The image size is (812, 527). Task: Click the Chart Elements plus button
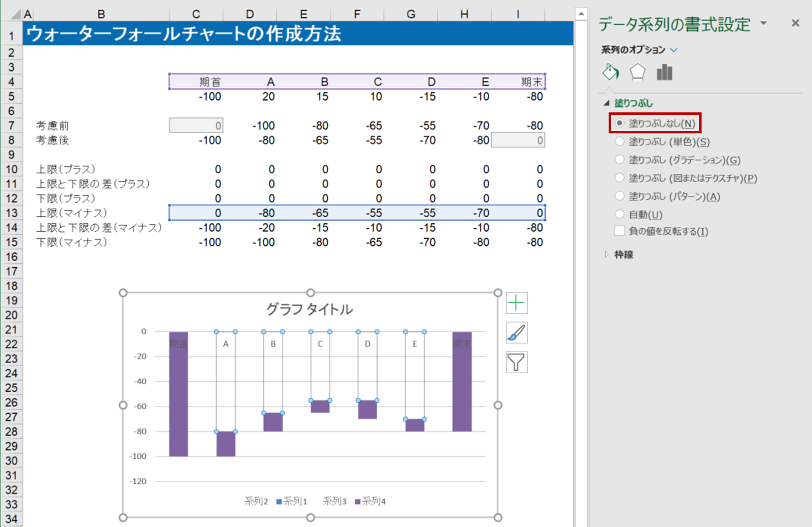tap(516, 303)
